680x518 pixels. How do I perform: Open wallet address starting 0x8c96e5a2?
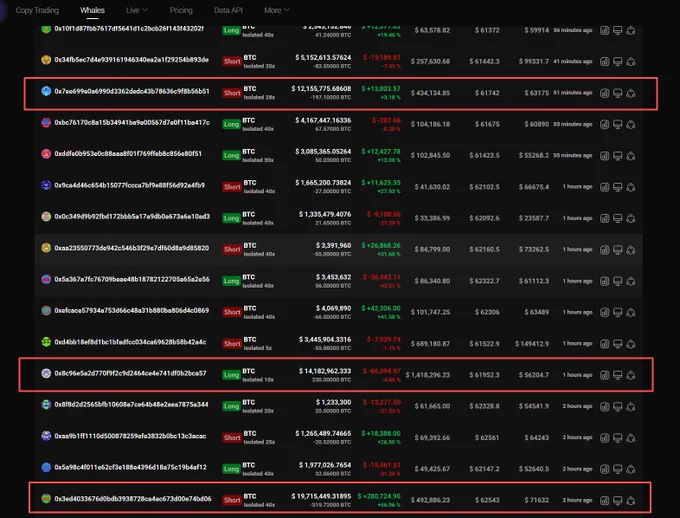pyautogui.click(x=131, y=373)
